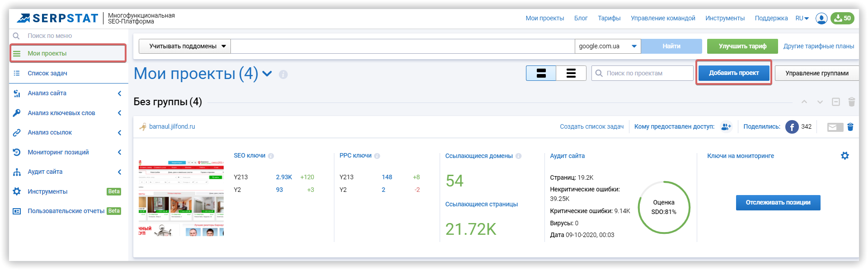Click the Управление группами button
Screen dimensions: 868x270
click(x=817, y=73)
